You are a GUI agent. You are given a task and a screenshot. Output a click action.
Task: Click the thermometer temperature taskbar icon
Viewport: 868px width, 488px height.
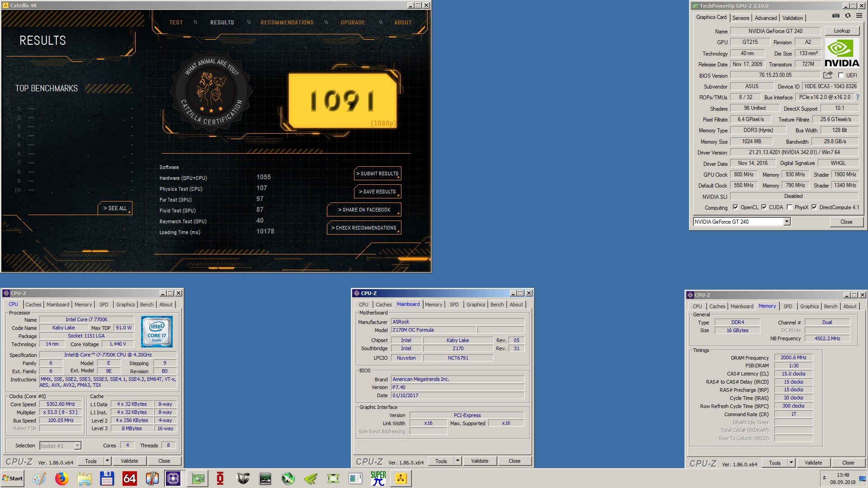click(x=152, y=479)
